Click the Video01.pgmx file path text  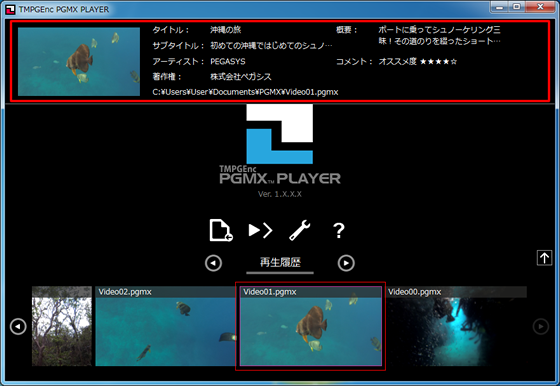[x=245, y=92]
